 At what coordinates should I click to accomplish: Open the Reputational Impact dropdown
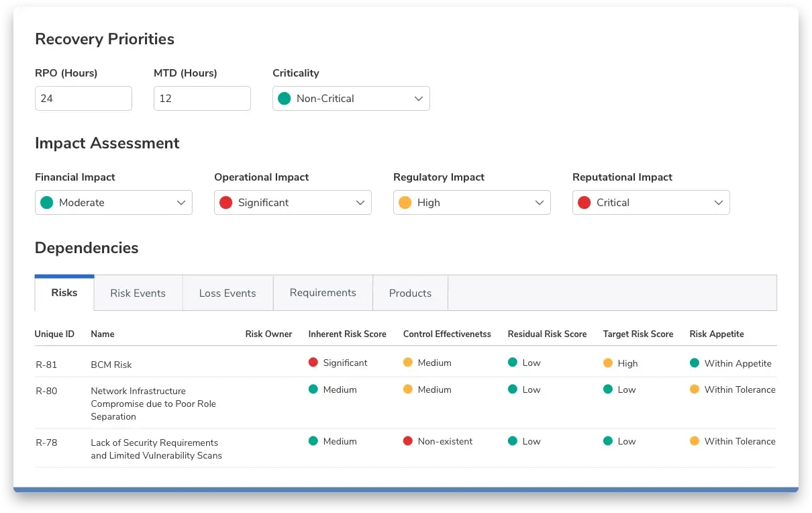click(x=651, y=203)
